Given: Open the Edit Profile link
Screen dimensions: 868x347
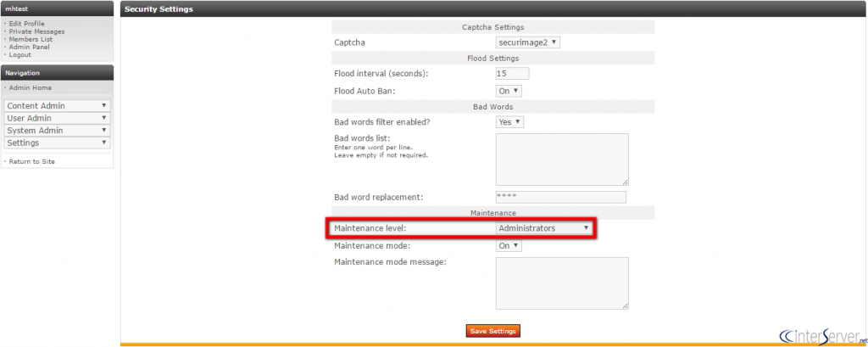Looking at the screenshot, I should point(26,24).
